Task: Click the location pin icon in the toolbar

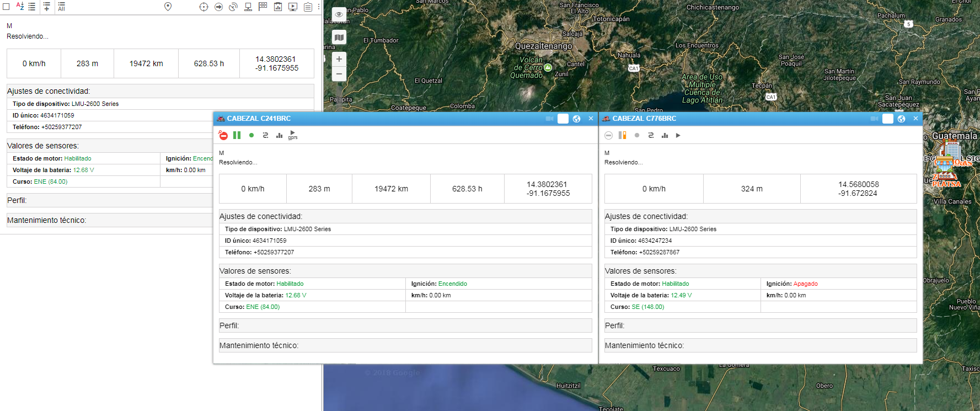Action: pos(168,7)
